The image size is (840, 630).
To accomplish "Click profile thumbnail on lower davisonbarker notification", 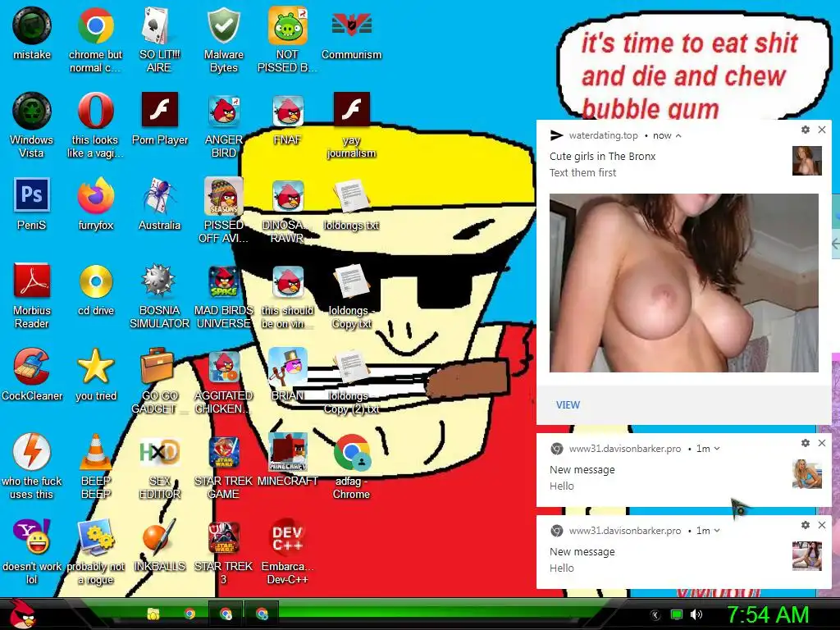I will (x=807, y=556).
